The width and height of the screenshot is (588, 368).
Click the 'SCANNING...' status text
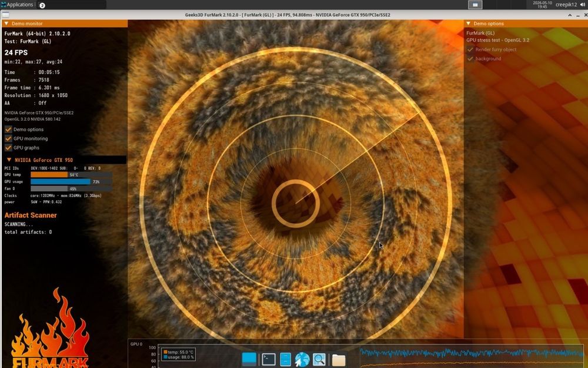pyautogui.click(x=18, y=224)
